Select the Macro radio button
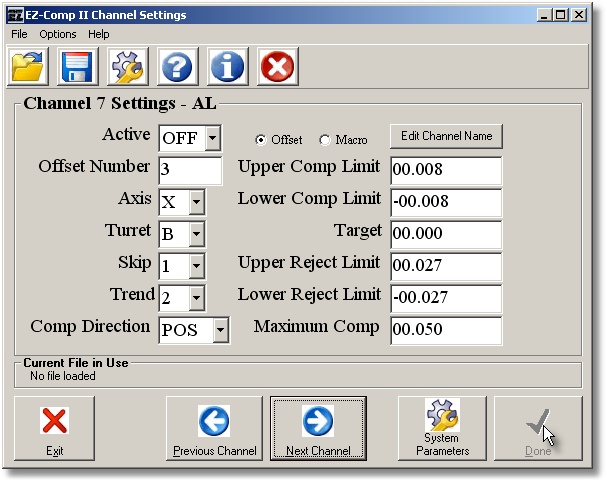This screenshot has width=607, height=483. point(325,140)
